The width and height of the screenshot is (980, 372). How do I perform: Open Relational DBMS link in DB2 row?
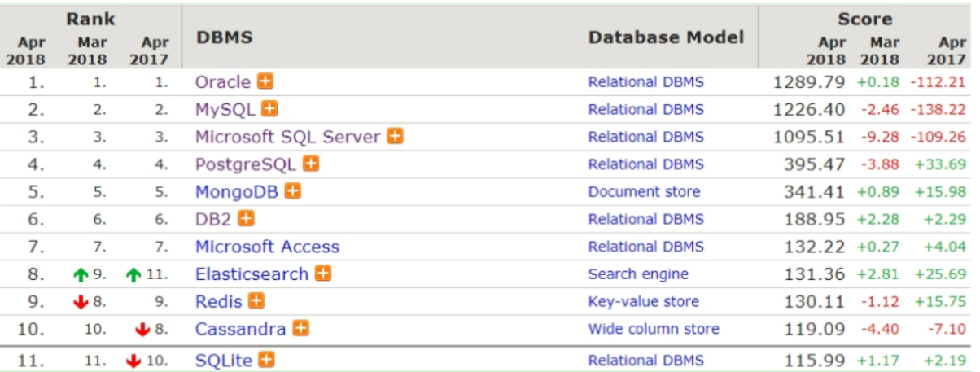646,219
